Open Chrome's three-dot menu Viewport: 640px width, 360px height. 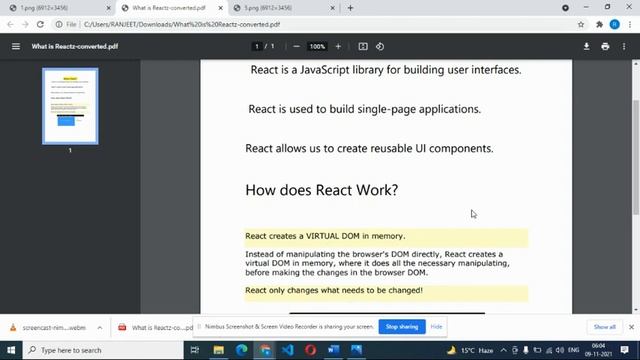point(630,24)
